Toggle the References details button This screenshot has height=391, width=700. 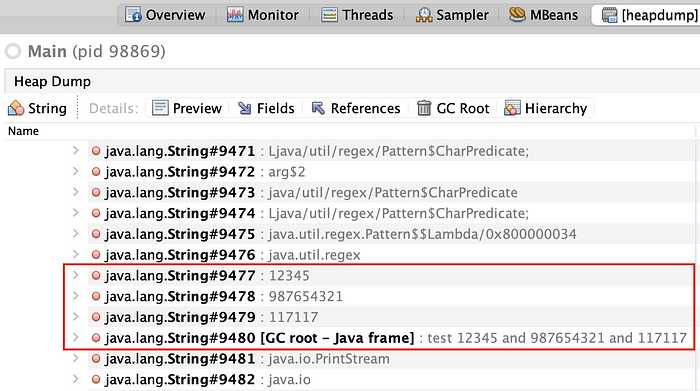click(356, 108)
